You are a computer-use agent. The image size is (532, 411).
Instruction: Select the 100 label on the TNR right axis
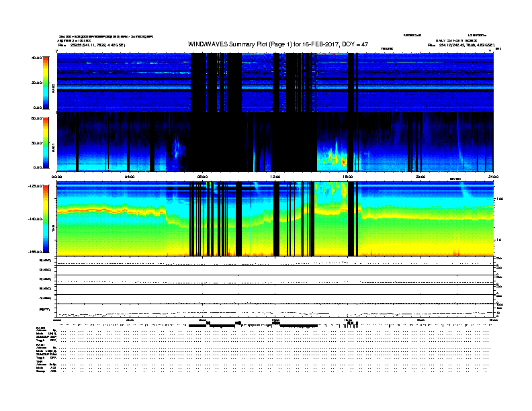pos(499,199)
